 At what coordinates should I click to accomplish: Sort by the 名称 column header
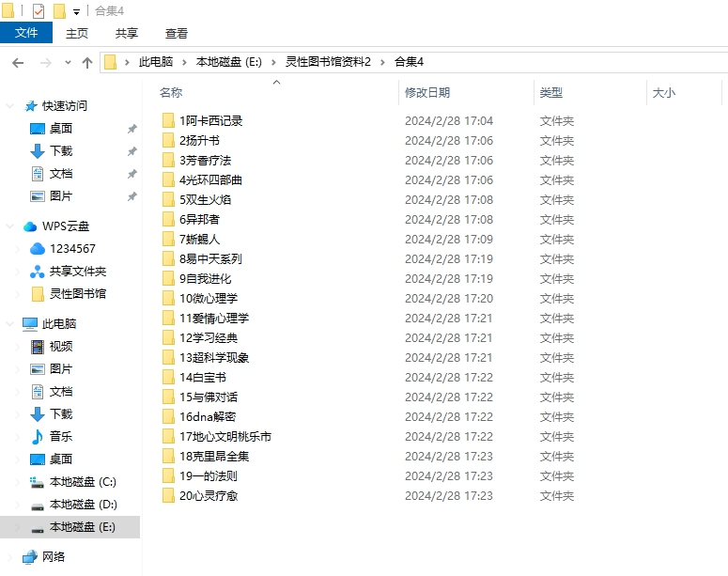click(x=171, y=92)
